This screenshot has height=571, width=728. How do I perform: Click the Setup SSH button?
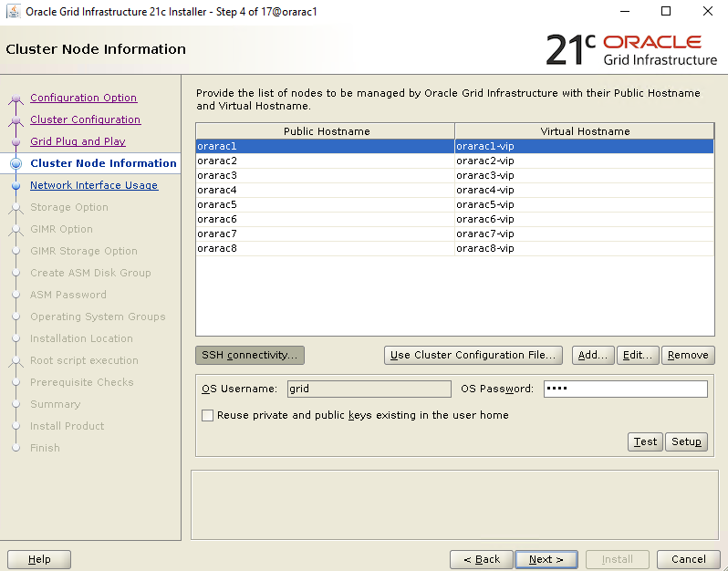pos(686,441)
